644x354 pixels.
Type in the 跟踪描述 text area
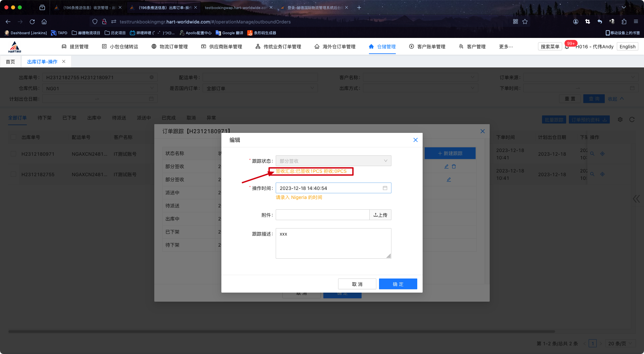tap(333, 243)
